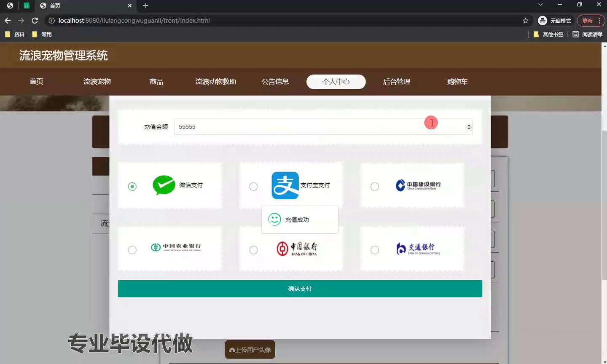Viewport: 607px width, 364px height.
Task: Bookmark this page with the star icon
Action: click(x=525, y=21)
